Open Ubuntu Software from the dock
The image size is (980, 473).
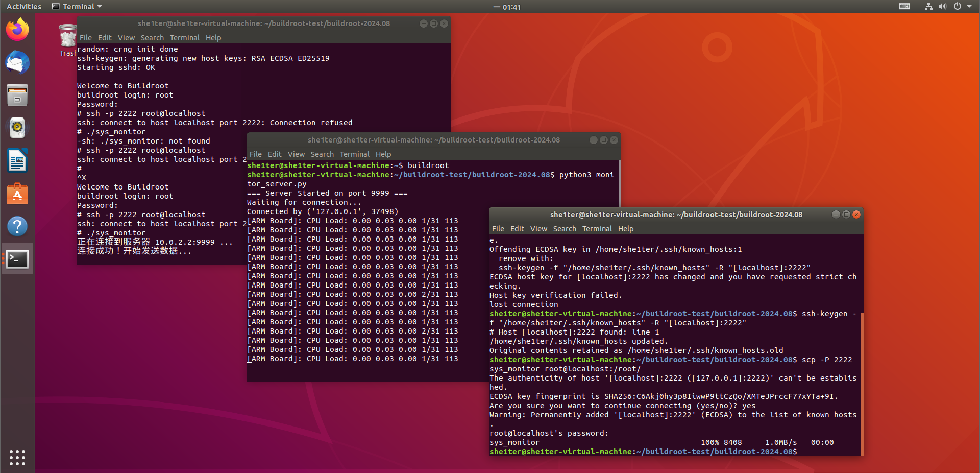point(17,194)
